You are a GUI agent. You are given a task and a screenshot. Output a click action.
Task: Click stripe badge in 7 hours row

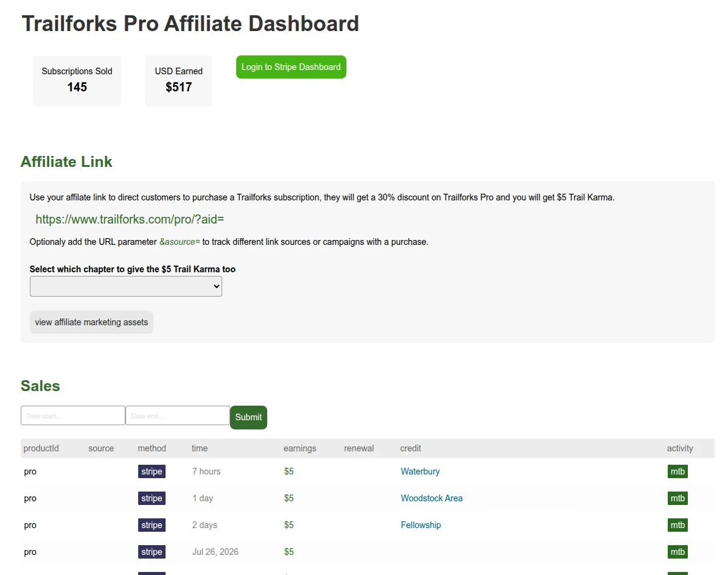coord(152,471)
